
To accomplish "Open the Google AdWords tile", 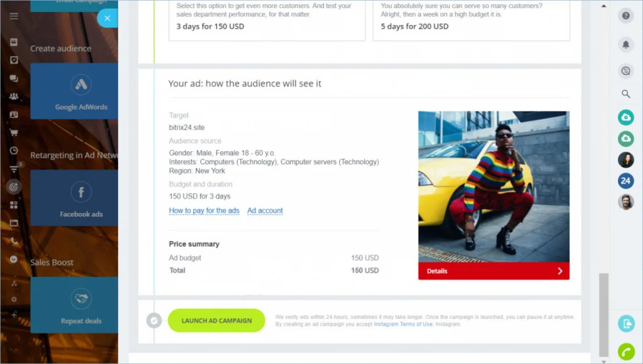I will [x=80, y=91].
